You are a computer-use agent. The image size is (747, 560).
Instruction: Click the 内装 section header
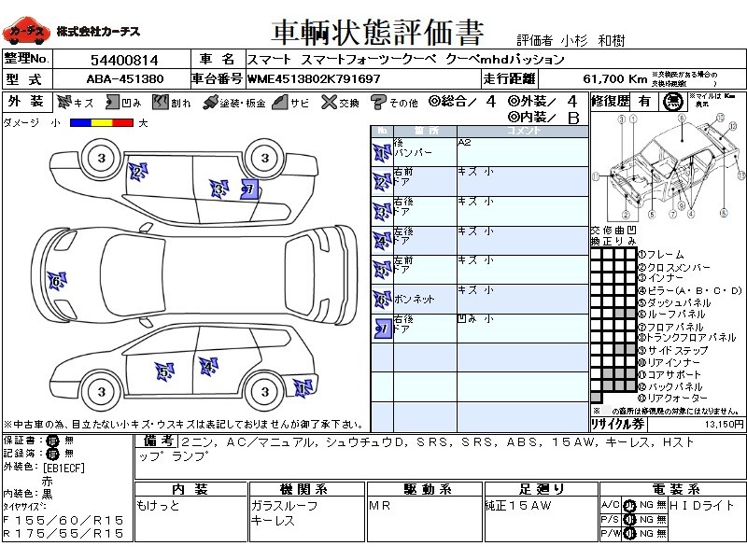190,489
